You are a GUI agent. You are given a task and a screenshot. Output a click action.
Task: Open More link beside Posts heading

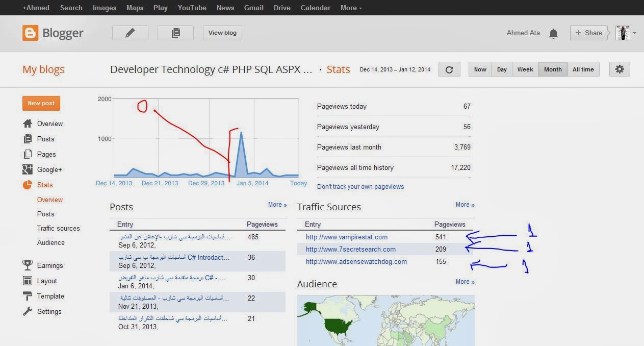point(277,205)
